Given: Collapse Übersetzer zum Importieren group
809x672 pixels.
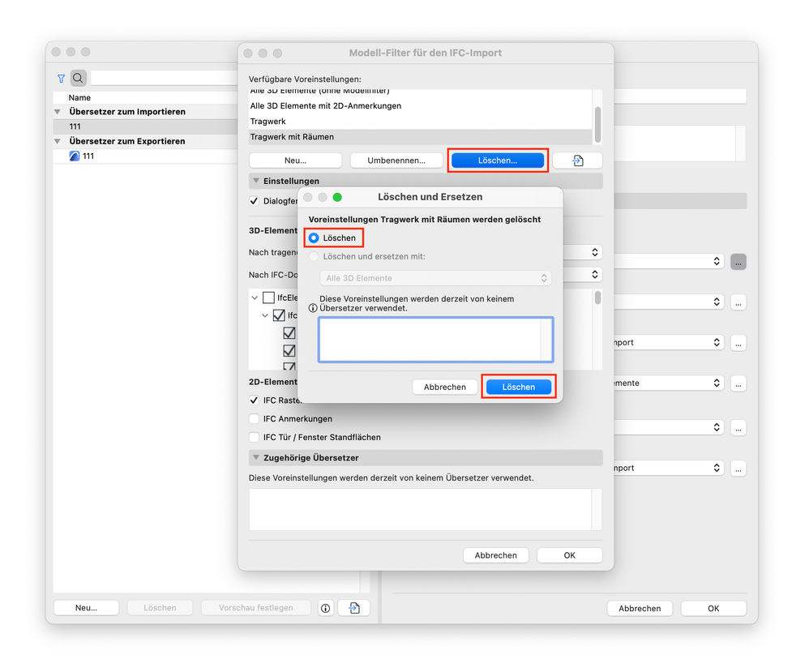Looking at the screenshot, I should (58, 112).
